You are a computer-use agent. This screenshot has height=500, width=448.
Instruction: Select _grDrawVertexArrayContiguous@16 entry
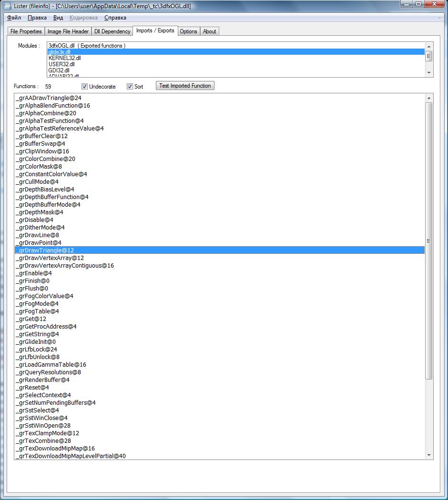tap(220, 266)
